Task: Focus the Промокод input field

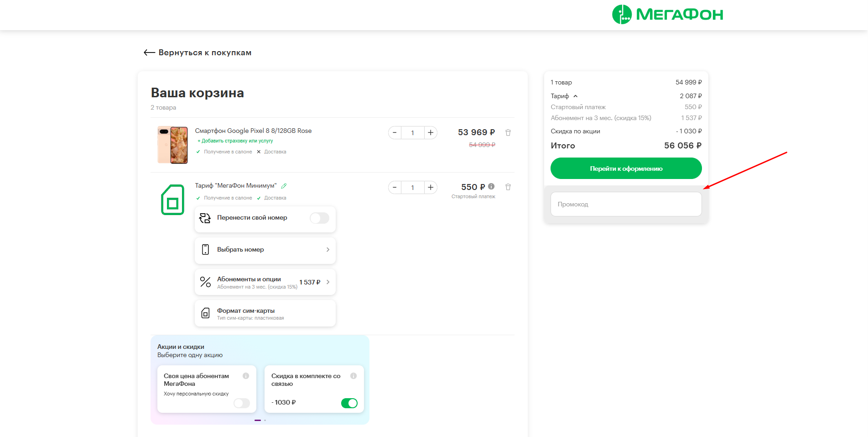Action: pyautogui.click(x=626, y=204)
